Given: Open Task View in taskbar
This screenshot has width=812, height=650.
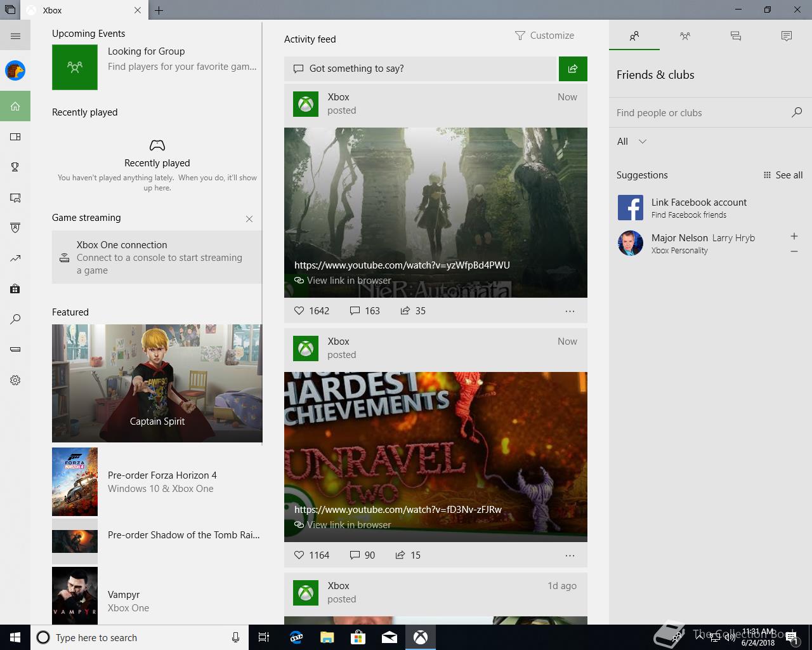Looking at the screenshot, I should [264, 637].
